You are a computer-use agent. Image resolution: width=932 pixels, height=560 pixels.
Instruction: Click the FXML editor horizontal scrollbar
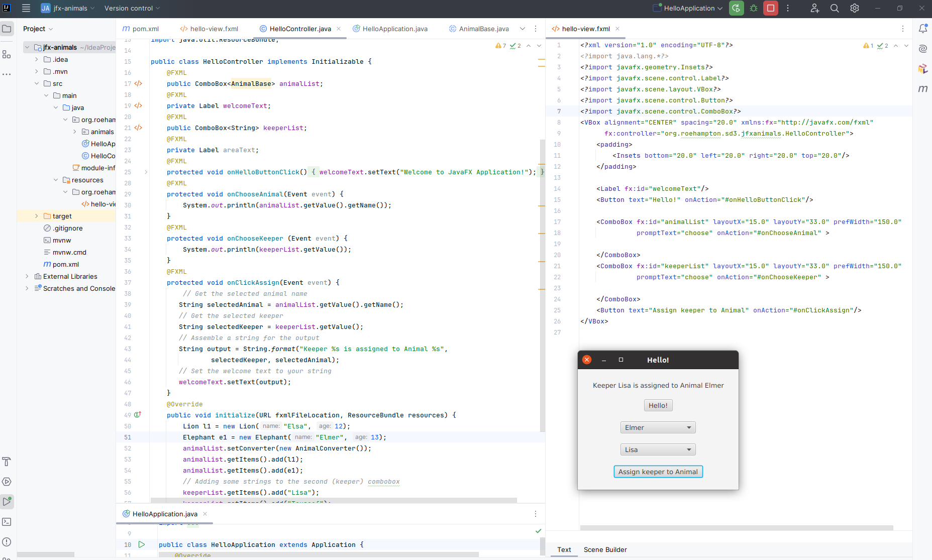[737, 528]
